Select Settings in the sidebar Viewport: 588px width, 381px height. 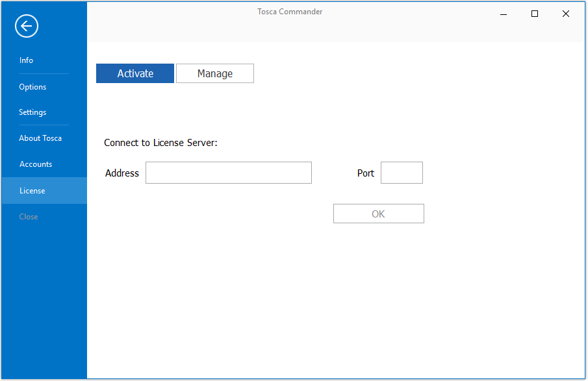[32, 112]
